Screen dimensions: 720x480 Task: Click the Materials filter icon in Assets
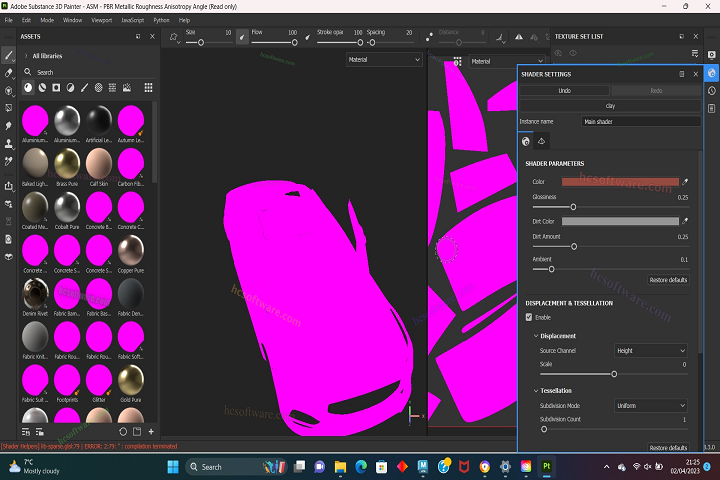click(28, 88)
